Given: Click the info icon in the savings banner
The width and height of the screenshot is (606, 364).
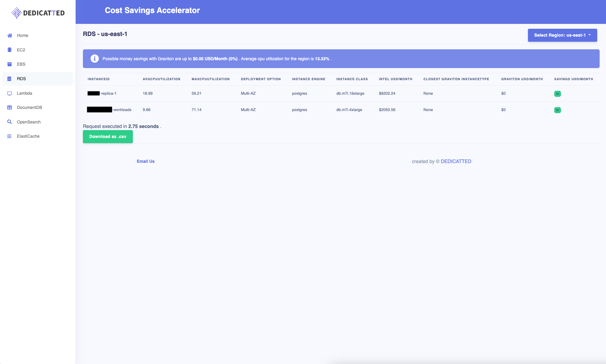Looking at the screenshot, I should tap(95, 59).
